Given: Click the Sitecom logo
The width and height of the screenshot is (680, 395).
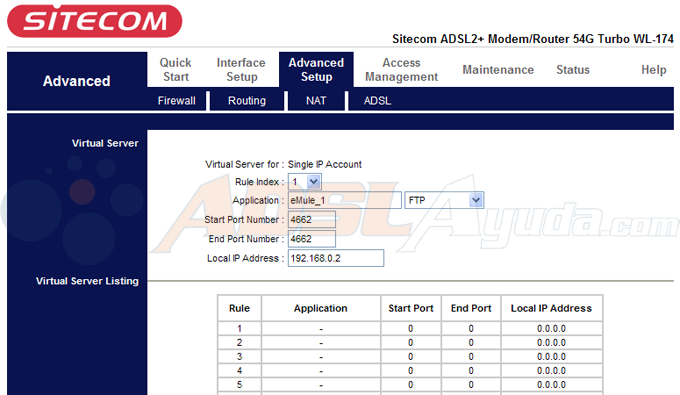Looking at the screenshot, I should tap(95, 21).
